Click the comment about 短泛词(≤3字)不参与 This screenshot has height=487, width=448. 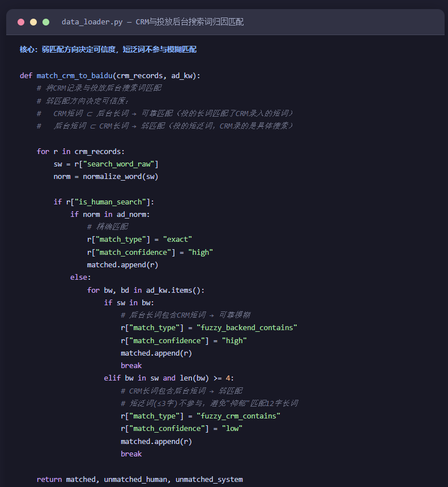(x=210, y=403)
